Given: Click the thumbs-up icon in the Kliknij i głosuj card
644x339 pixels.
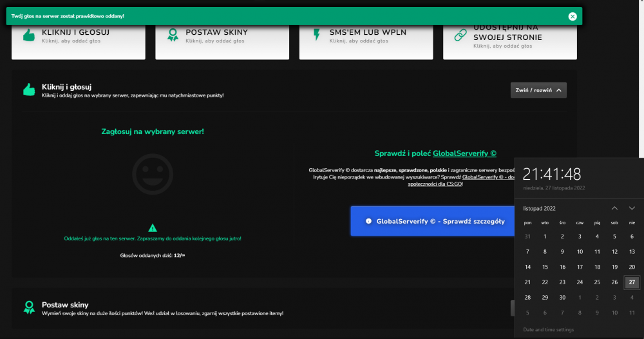Looking at the screenshot, I should 29,35.
